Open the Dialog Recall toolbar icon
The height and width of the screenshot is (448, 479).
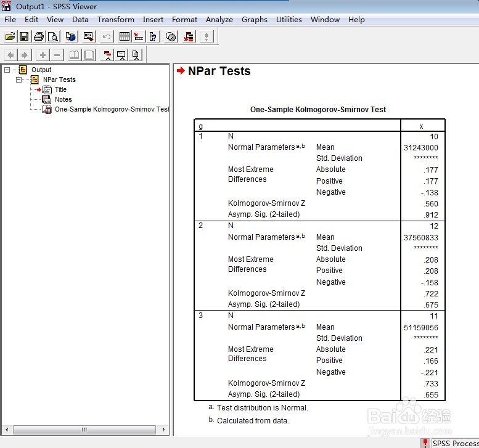(x=89, y=36)
